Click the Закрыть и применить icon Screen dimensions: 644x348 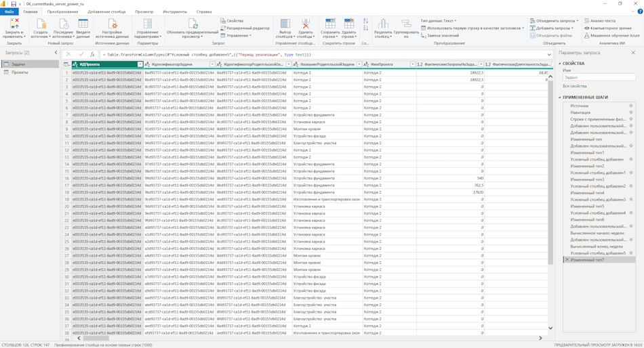(14, 24)
